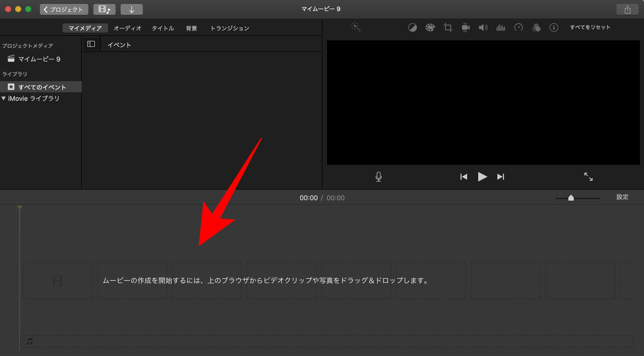Open the Color Correction palette tool
Screen dimensions: 644x356
[x=430, y=27]
